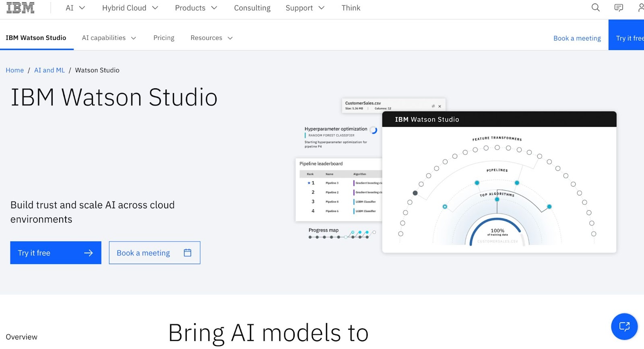Screen dimensions: 644x349
Task: Click TOP ALGORITHMS label in diagram
Action: click(x=497, y=194)
